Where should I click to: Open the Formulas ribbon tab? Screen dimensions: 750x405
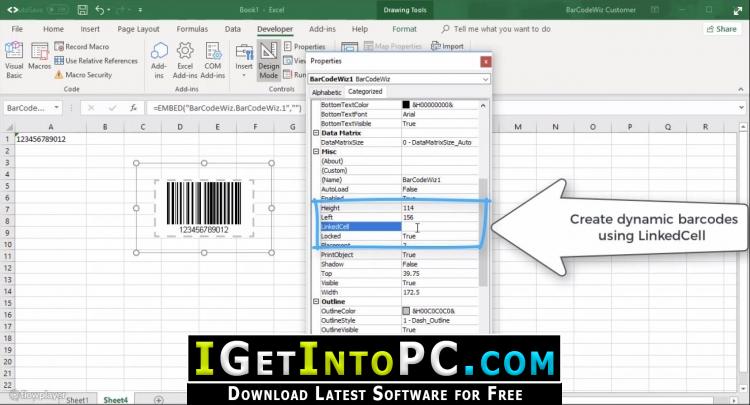(x=192, y=29)
